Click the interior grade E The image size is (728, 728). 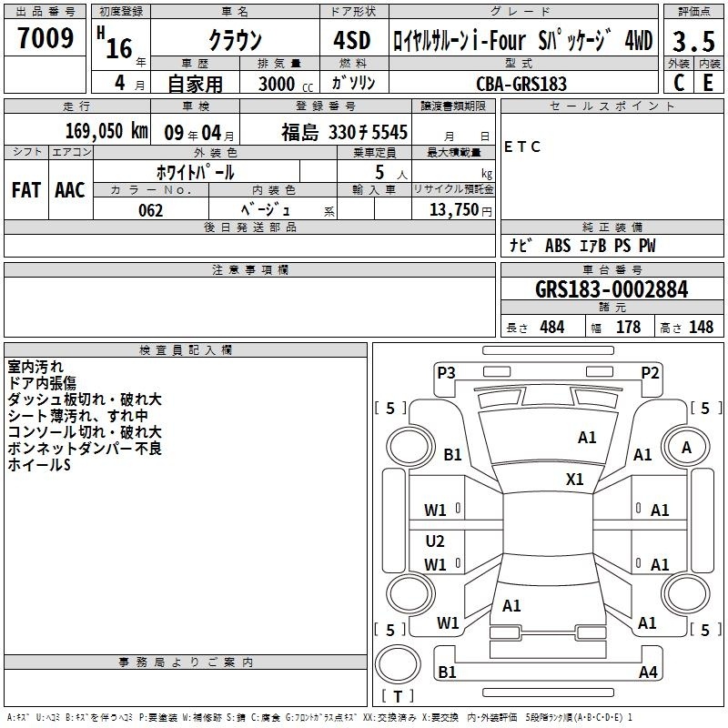[708, 83]
